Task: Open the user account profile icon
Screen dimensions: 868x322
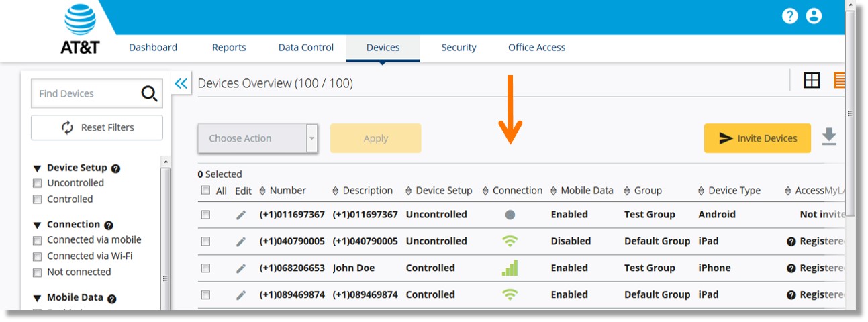Action: click(814, 16)
